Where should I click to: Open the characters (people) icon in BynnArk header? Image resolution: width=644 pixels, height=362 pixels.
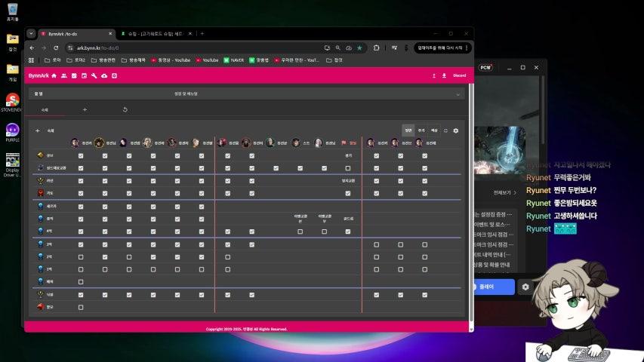[64, 75]
